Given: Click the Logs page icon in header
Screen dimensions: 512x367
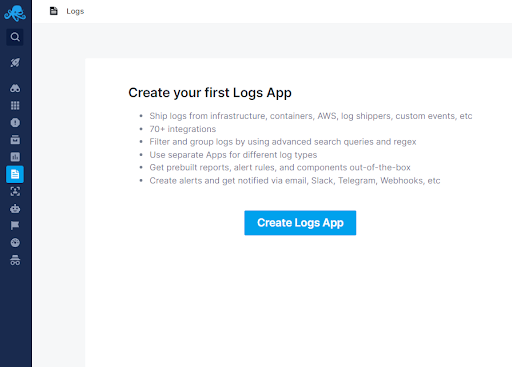Looking at the screenshot, I should coord(54,11).
